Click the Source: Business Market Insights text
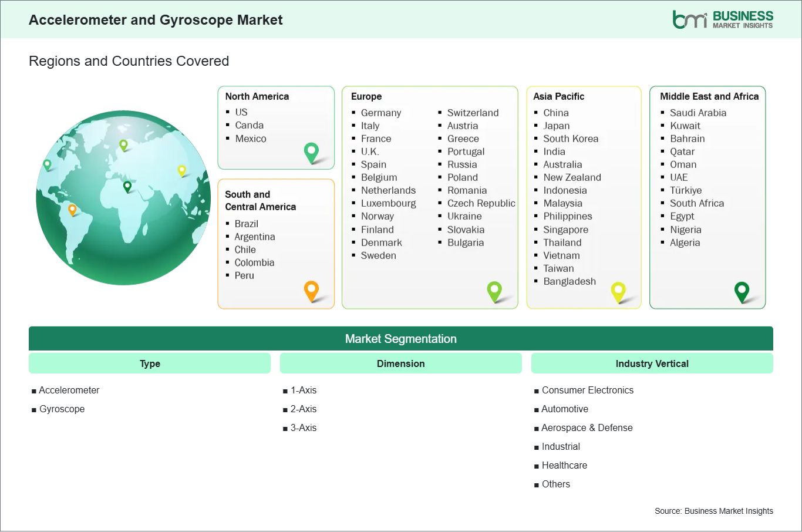Viewport: 802px width, 532px height. coord(713,511)
